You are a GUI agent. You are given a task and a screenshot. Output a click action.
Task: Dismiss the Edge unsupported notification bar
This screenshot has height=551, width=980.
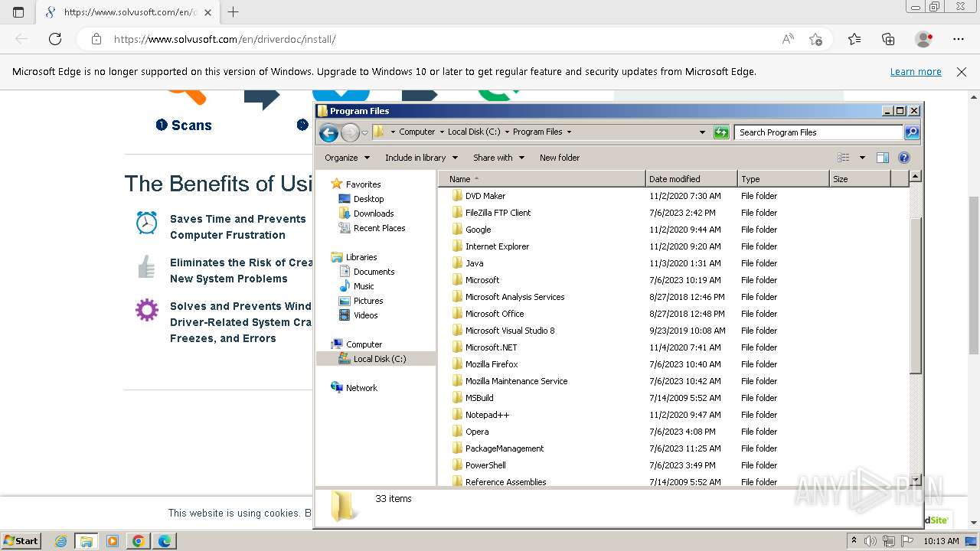click(x=962, y=72)
